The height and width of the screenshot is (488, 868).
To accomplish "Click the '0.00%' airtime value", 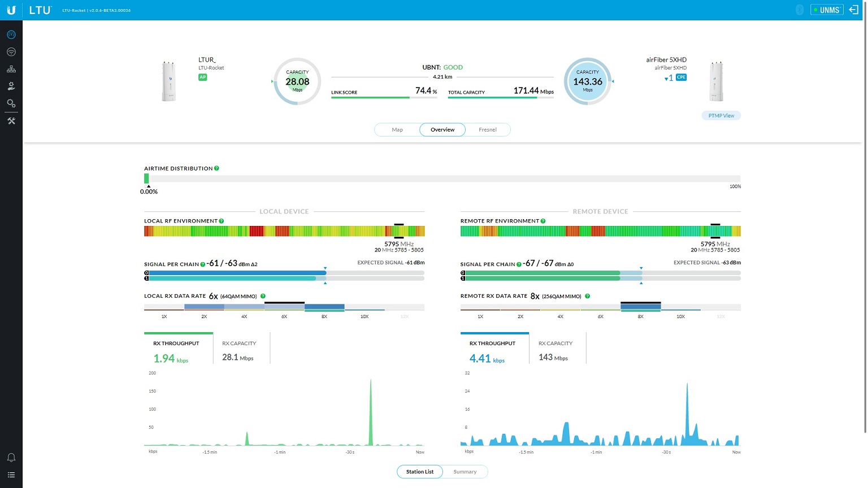I will (149, 192).
